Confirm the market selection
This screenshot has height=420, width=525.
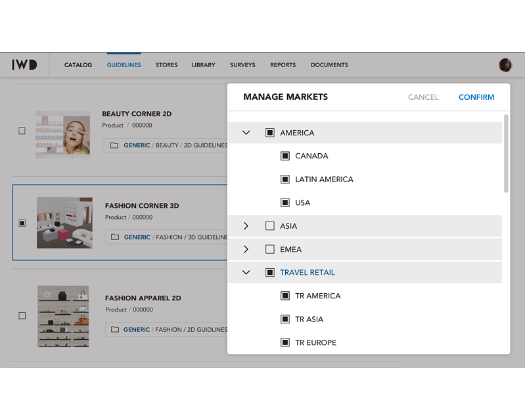476,97
